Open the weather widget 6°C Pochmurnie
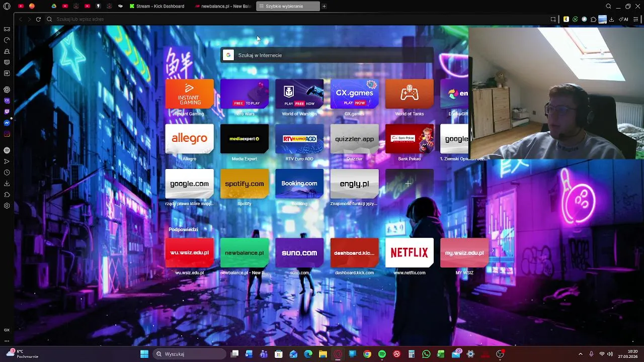The image size is (644, 362). click(x=23, y=354)
